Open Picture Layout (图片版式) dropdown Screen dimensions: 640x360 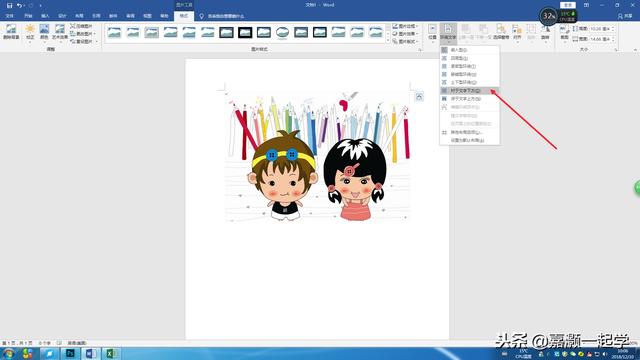click(x=405, y=41)
